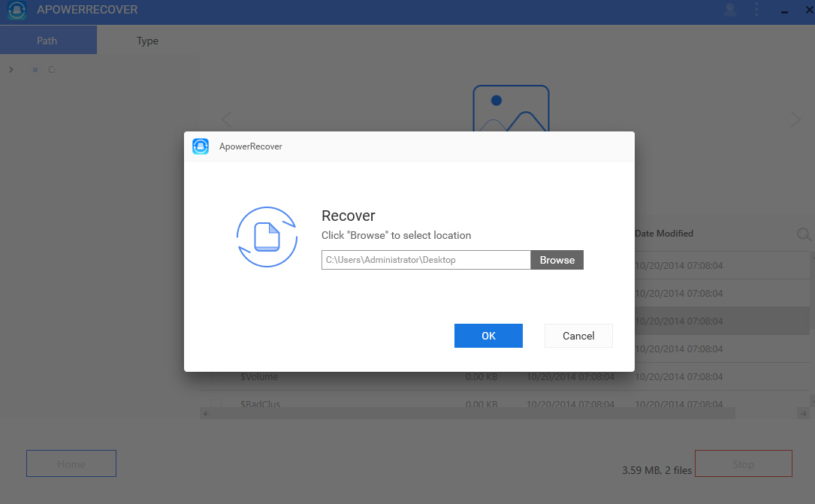Go to previous preview with left arrow
The width and height of the screenshot is (815, 504).
pos(227,119)
